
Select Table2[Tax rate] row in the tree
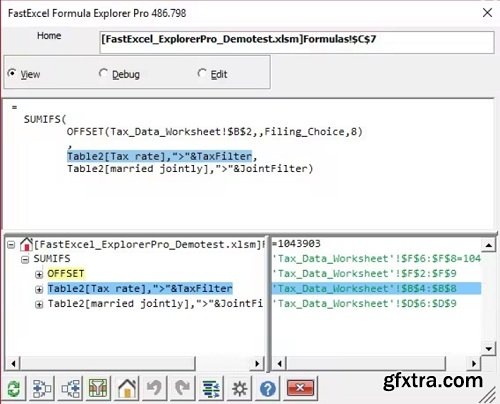[140, 289]
